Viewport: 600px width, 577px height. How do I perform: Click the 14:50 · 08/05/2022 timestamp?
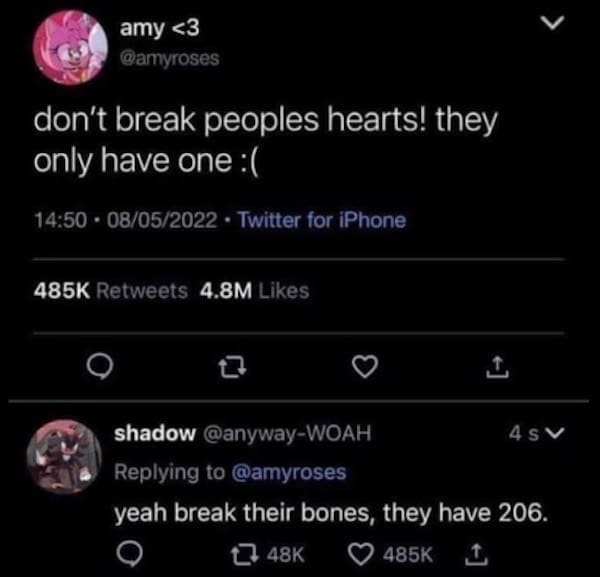[126, 220]
